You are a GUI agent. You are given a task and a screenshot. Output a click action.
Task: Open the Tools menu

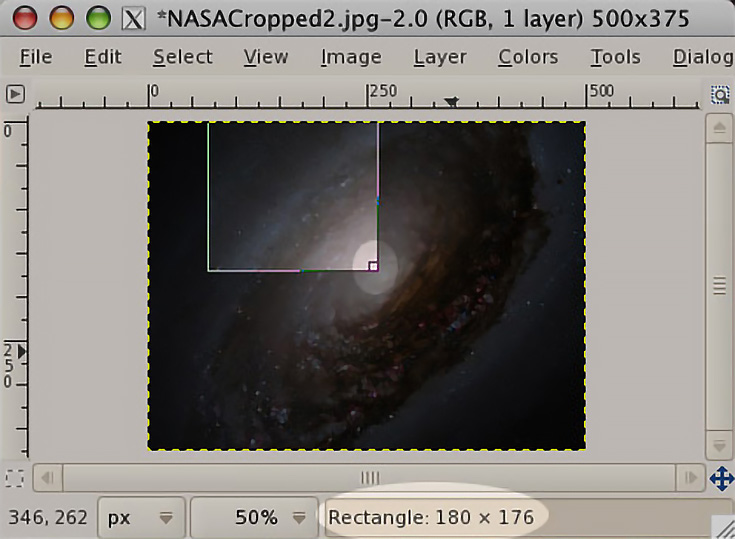coord(615,57)
